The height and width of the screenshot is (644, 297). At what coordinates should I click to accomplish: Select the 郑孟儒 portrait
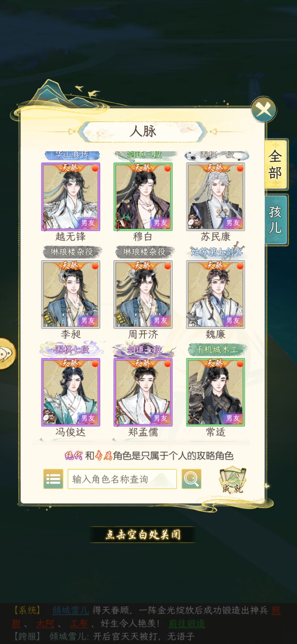tap(143, 392)
